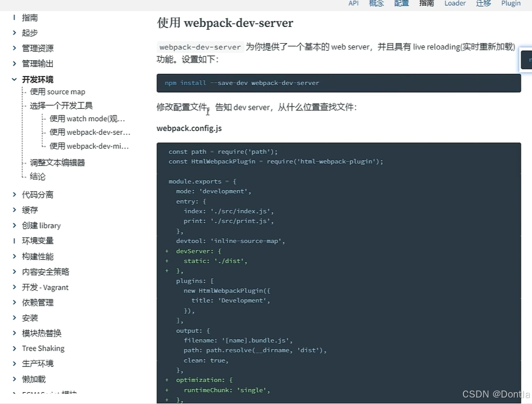Open the 开发 - Vagrant sidebar link
Viewport: 532px width, 404px height.
coord(45,287)
